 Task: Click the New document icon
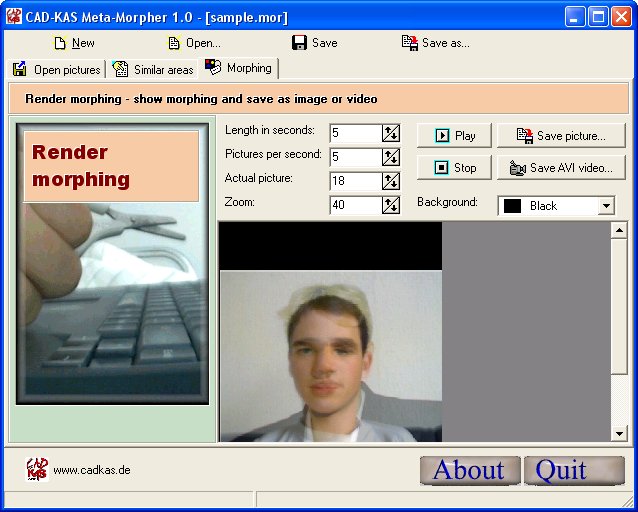click(59, 43)
